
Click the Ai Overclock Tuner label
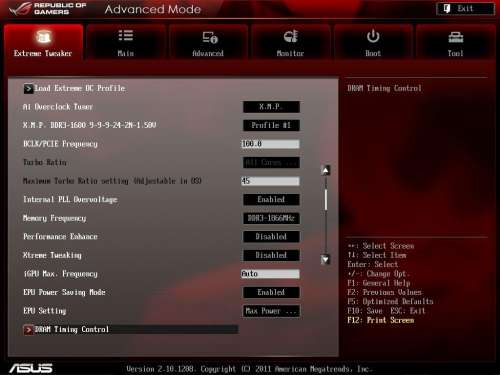coord(58,107)
